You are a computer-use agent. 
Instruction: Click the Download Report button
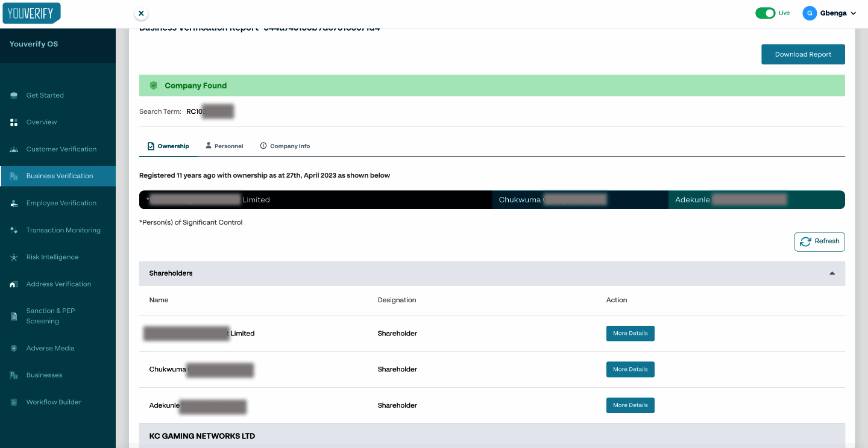click(803, 54)
